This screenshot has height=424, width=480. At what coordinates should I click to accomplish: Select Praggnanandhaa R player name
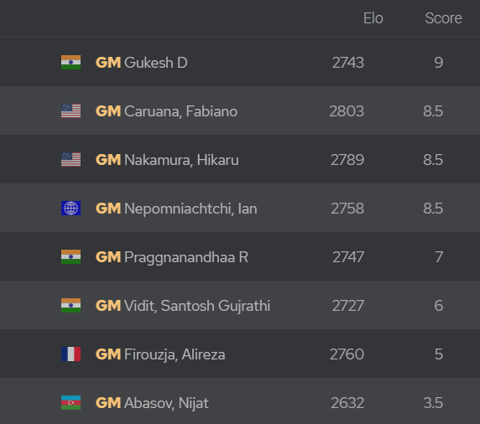[186, 258]
